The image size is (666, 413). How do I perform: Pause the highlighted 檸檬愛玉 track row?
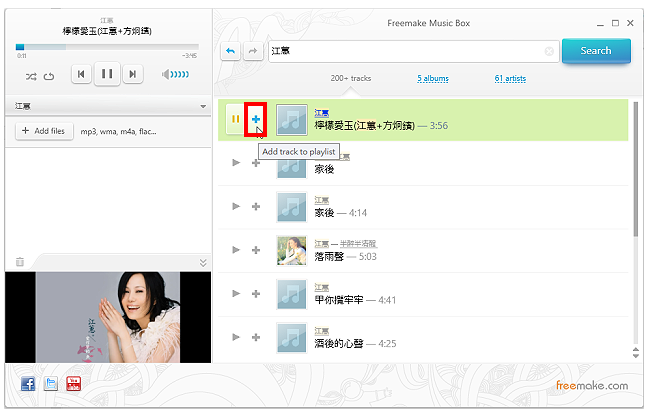pos(235,119)
